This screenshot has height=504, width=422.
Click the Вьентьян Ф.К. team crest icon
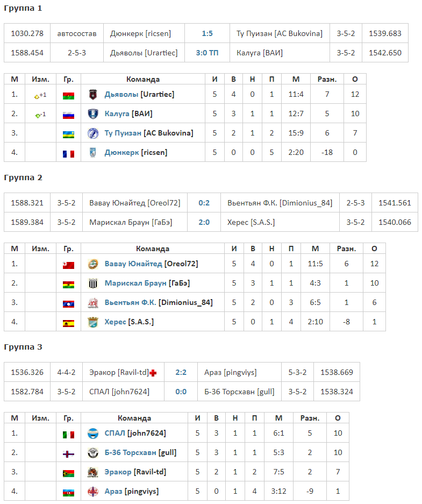(x=93, y=302)
